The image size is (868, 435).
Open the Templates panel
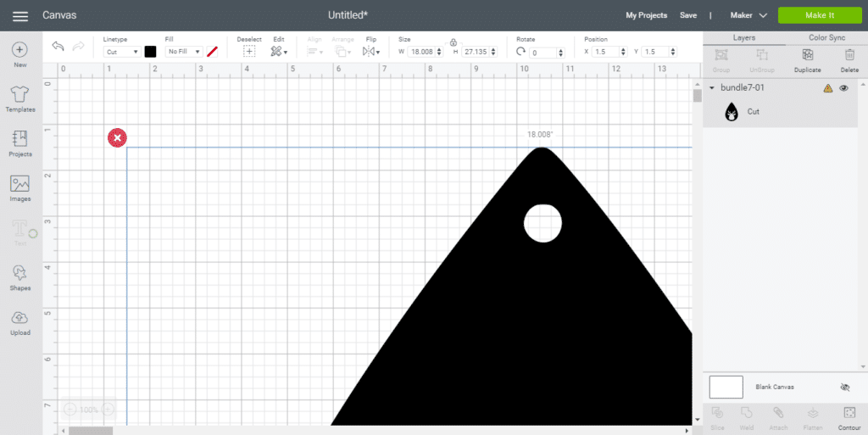click(20, 95)
